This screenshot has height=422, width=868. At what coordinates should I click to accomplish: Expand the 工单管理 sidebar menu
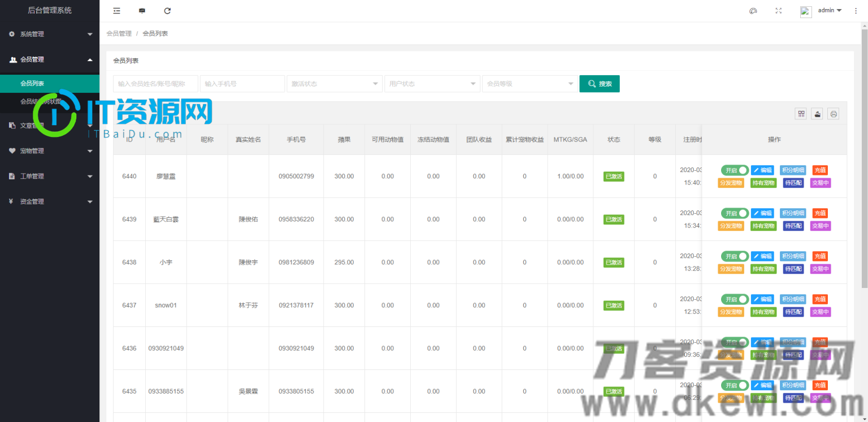pos(50,176)
